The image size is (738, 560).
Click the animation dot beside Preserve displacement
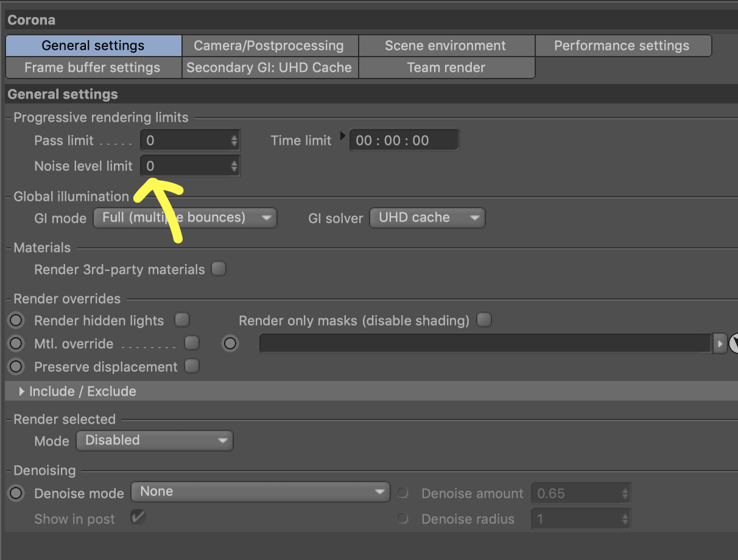(16, 366)
